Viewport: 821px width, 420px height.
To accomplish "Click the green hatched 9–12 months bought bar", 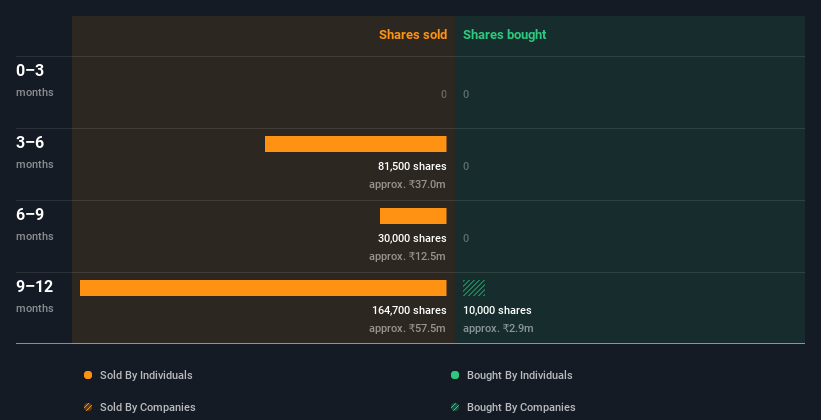I will 474,288.
